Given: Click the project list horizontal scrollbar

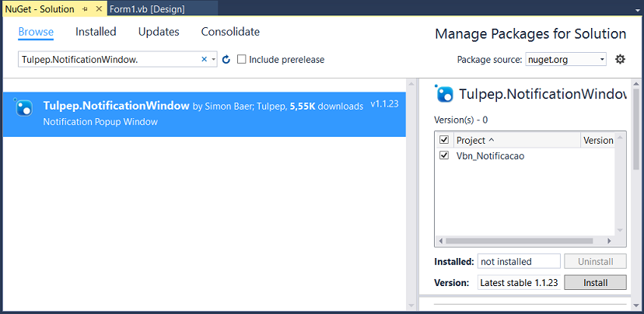Looking at the screenshot, I should pyautogui.click(x=520, y=241).
